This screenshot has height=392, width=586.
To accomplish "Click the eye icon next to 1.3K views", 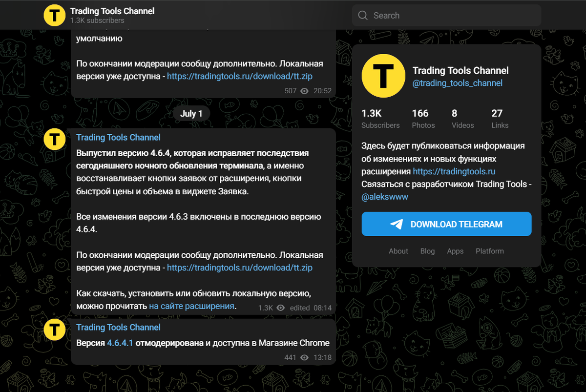I will coord(280,308).
